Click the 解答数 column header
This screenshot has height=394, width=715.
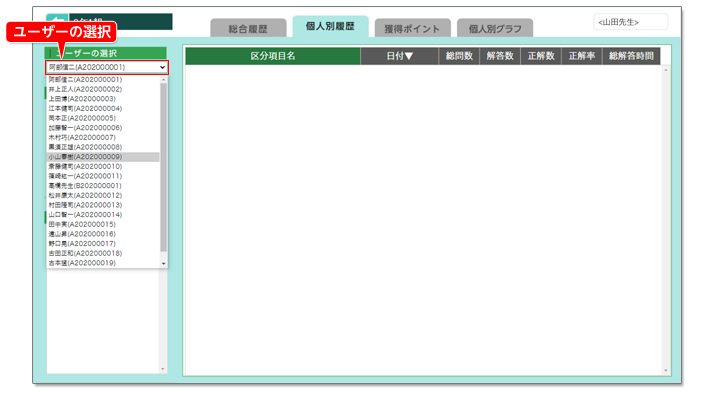(500, 56)
